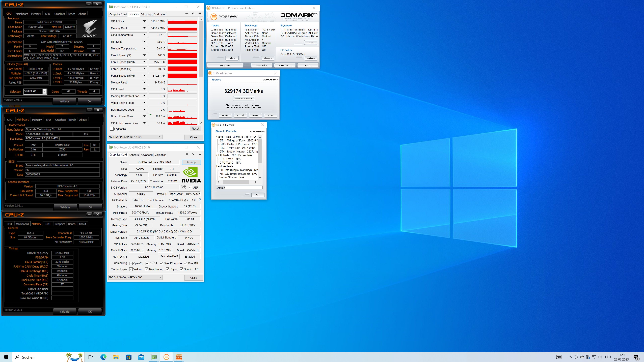The image size is (644, 362).
Task: Open Graphics tab in the CPU-Z Memory window
Action: pyautogui.click(x=60, y=224)
